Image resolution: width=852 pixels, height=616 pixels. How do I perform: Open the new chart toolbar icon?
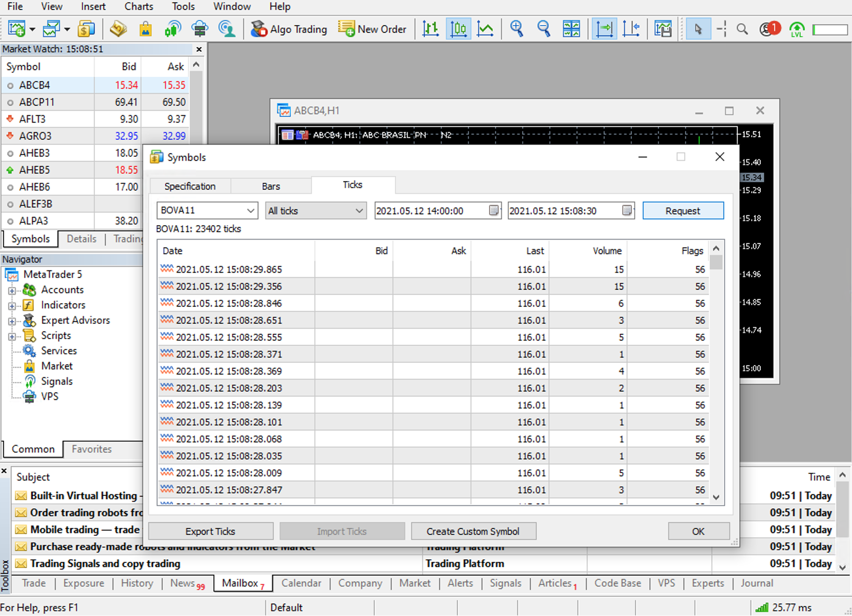coord(17,29)
